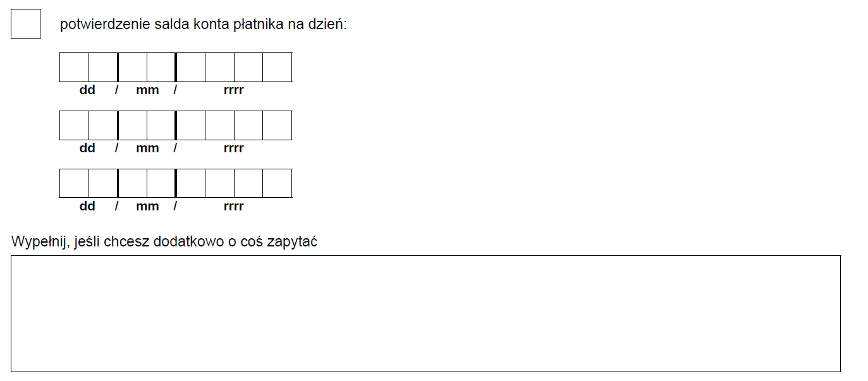Select second day digit box in top date row

[x=103, y=67]
